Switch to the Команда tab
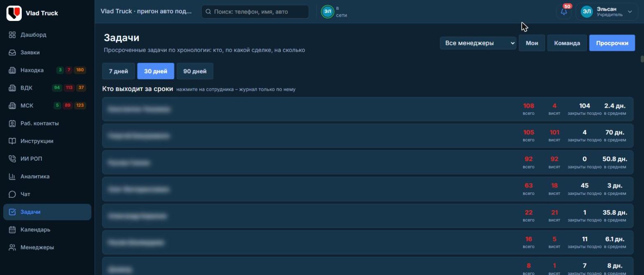 [567, 43]
